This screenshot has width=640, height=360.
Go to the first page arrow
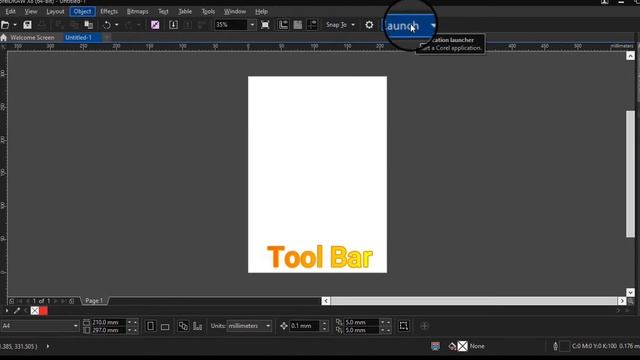tap(20, 301)
